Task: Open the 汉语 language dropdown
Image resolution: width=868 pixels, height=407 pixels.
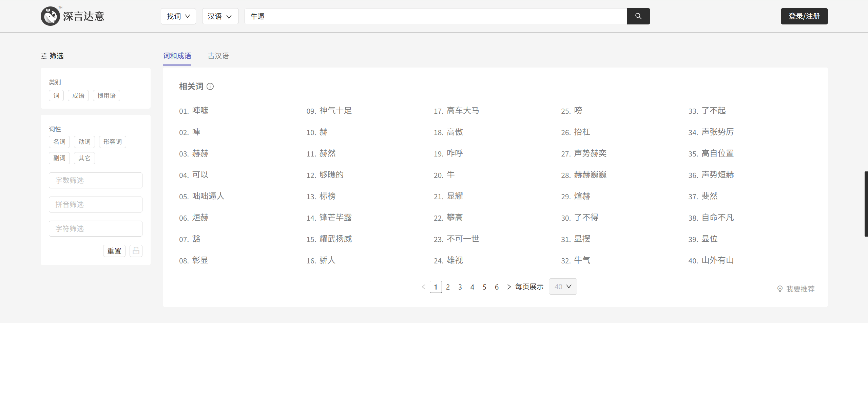Action: [x=220, y=16]
